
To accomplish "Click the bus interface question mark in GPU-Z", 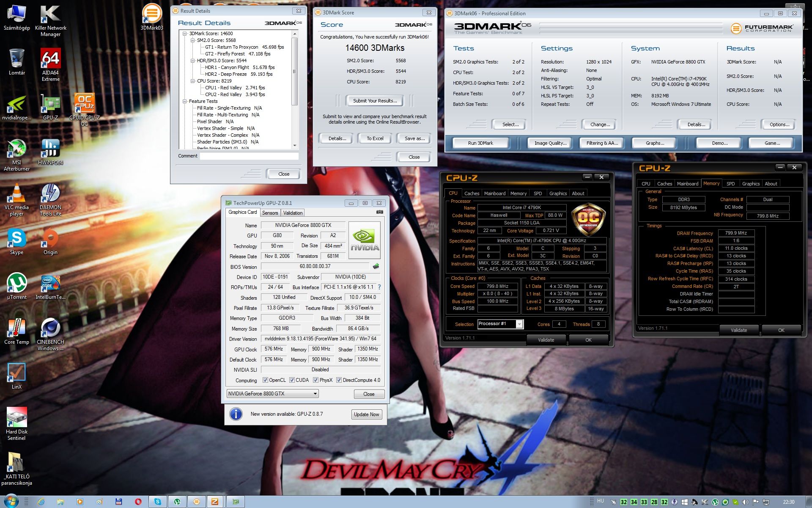I will point(379,287).
